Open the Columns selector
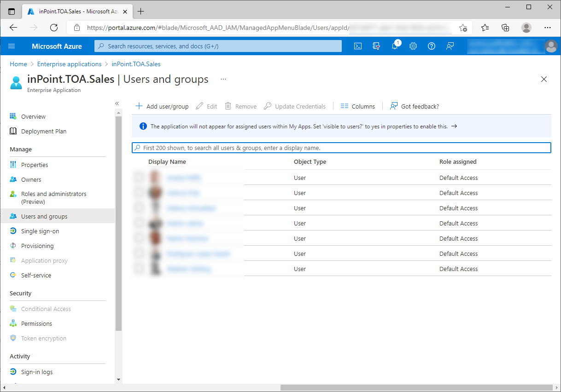 (x=358, y=106)
